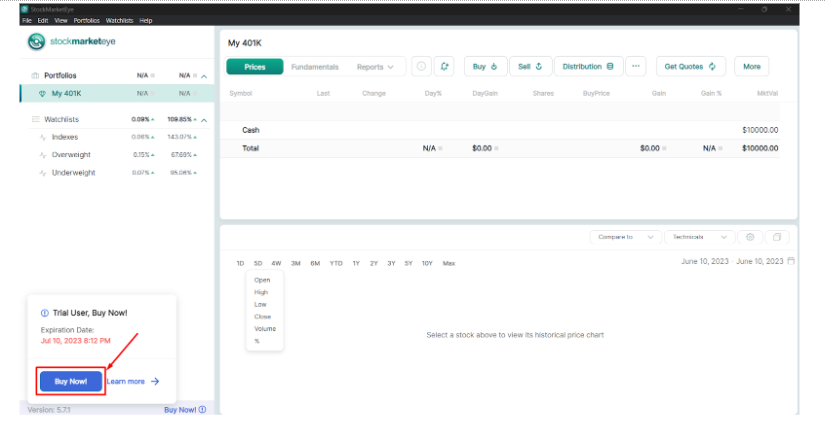
Task: Sort by the DayGain column header
Action: [485, 93]
